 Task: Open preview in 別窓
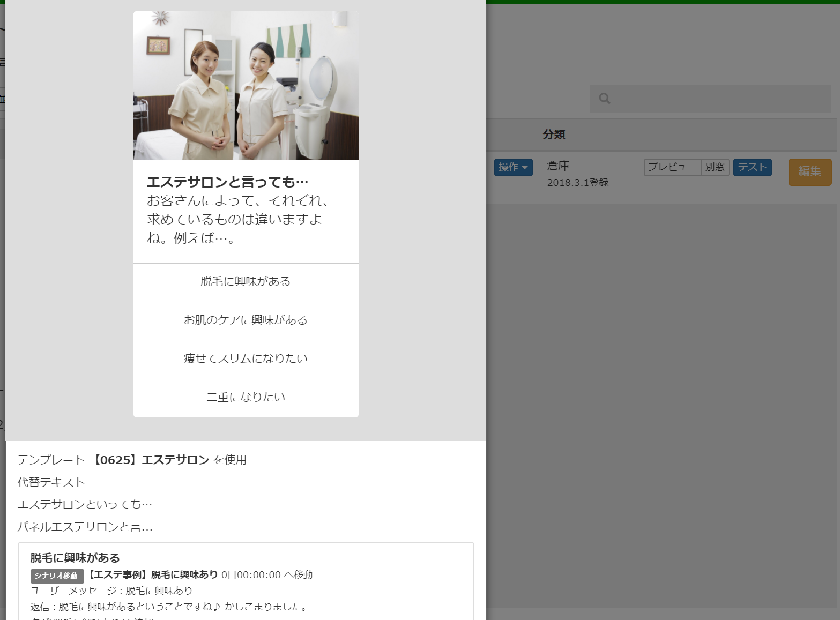715,167
